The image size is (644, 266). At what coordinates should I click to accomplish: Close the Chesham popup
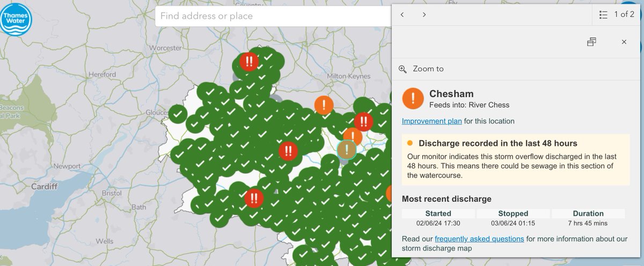[x=624, y=42]
